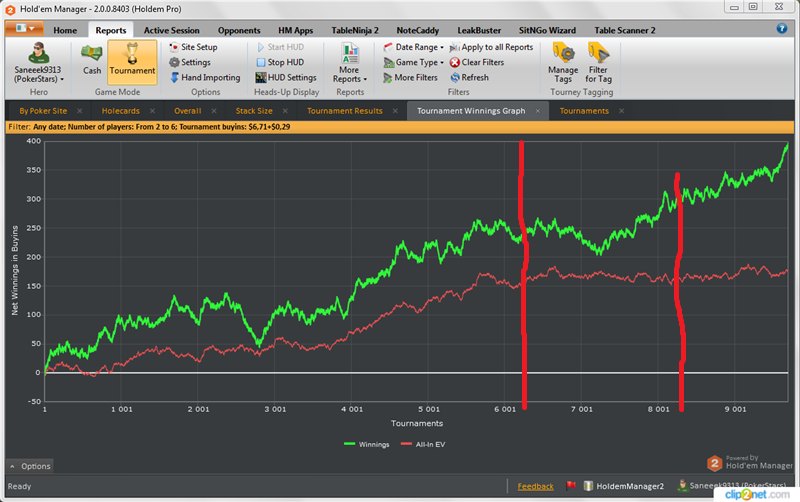Select the Tournament Winnings Graph tab
800x502 pixels.
click(471, 111)
